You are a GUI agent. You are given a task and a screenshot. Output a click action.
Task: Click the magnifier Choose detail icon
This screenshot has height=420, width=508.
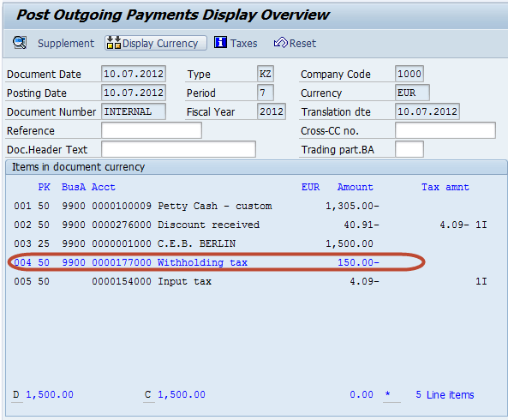20,43
